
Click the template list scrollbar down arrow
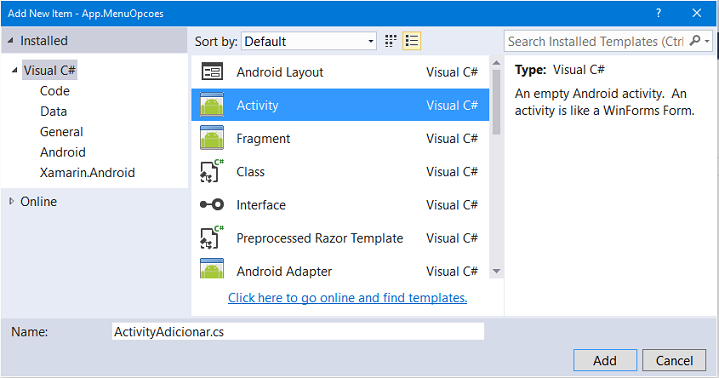click(x=496, y=271)
